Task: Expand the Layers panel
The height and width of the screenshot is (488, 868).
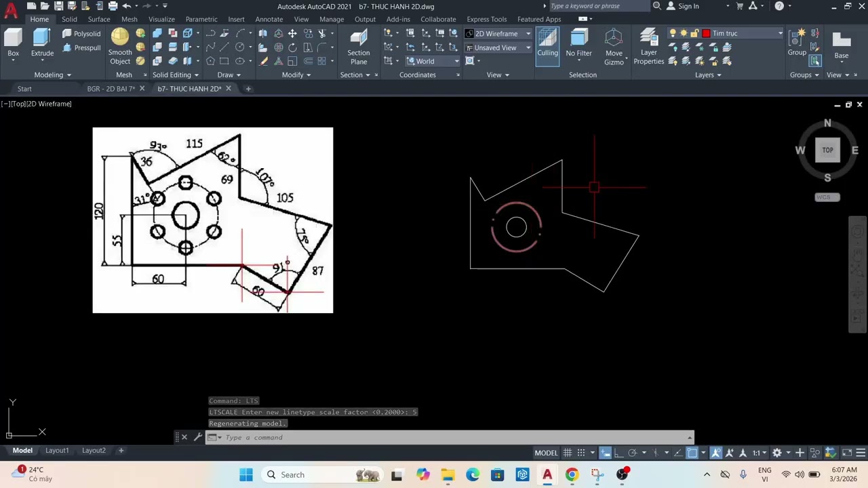Action: pos(708,75)
